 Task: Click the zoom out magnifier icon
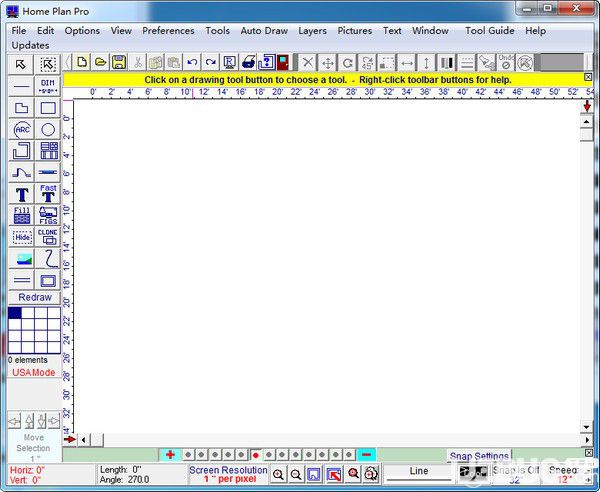click(296, 475)
